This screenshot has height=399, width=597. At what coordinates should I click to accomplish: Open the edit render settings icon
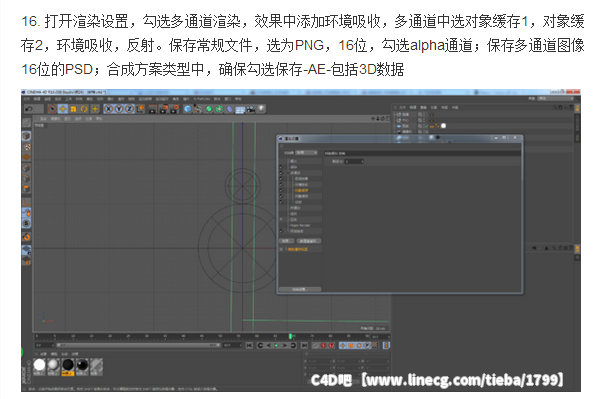(x=174, y=109)
